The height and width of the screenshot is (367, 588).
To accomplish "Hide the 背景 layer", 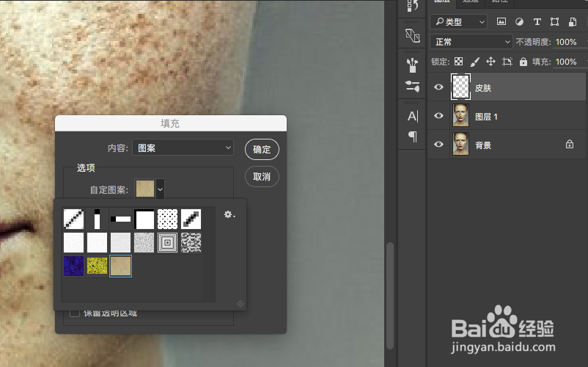I will tap(438, 145).
